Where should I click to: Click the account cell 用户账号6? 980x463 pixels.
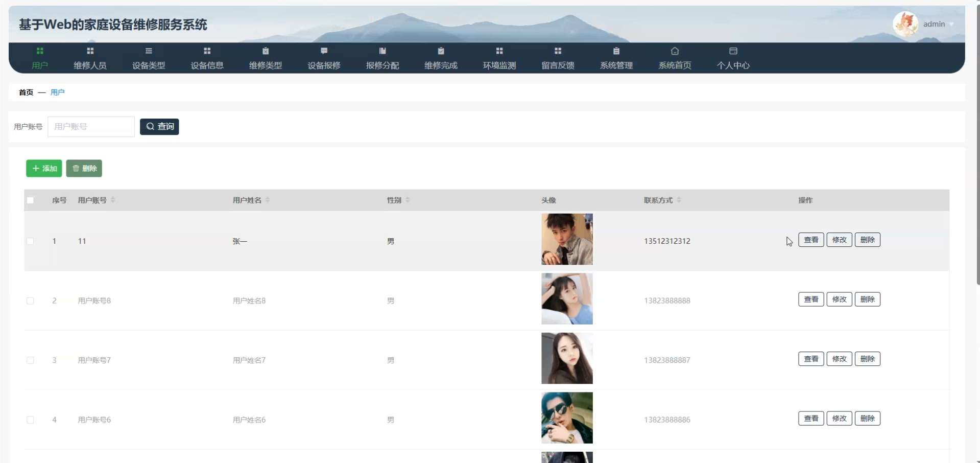(x=94, y=420)
